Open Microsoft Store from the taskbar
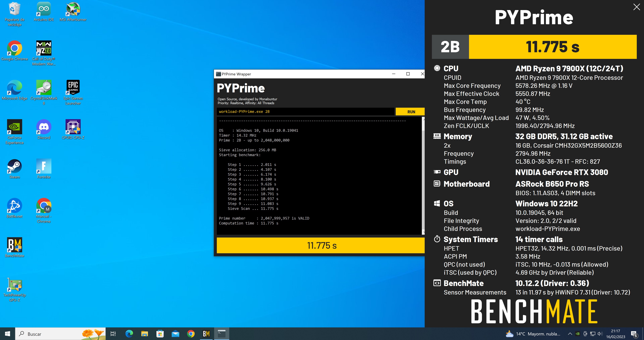The image size is (644, 340). tap(160, 334)
